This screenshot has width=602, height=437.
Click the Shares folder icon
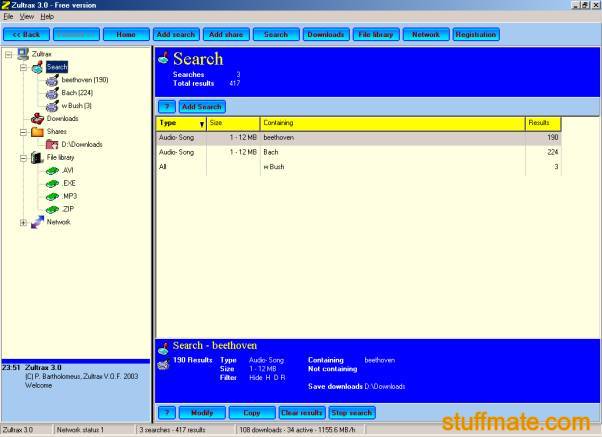point(37,132)
